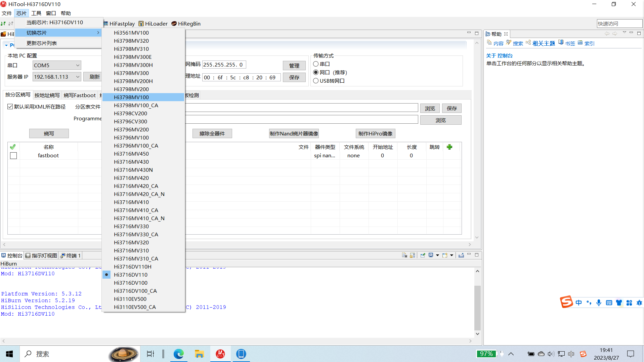644x362 pixels.
Task: Click the open new console icon
Action: click(445, 255)
